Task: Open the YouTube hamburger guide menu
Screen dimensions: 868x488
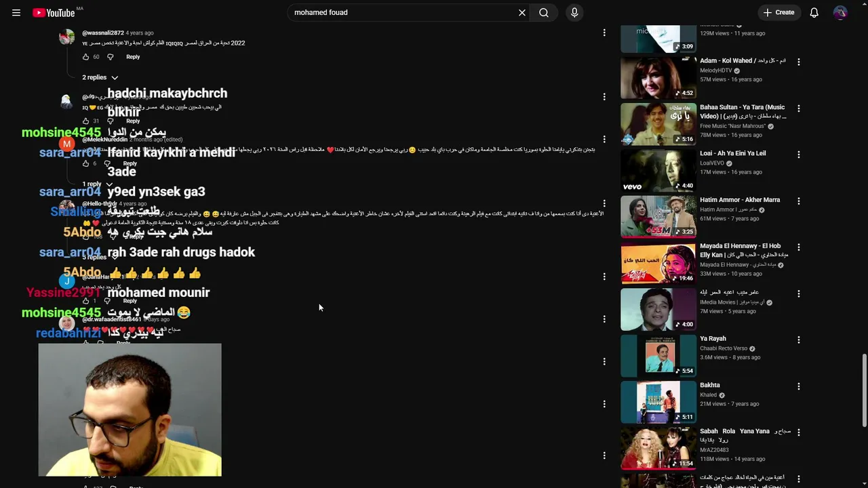Action: click(16, 12)
